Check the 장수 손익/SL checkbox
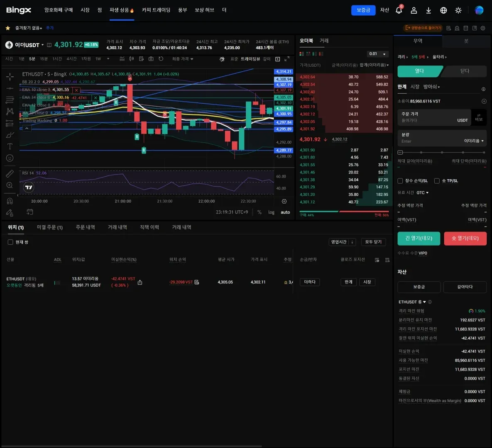492x448 pixels. [x=400, y=181]
